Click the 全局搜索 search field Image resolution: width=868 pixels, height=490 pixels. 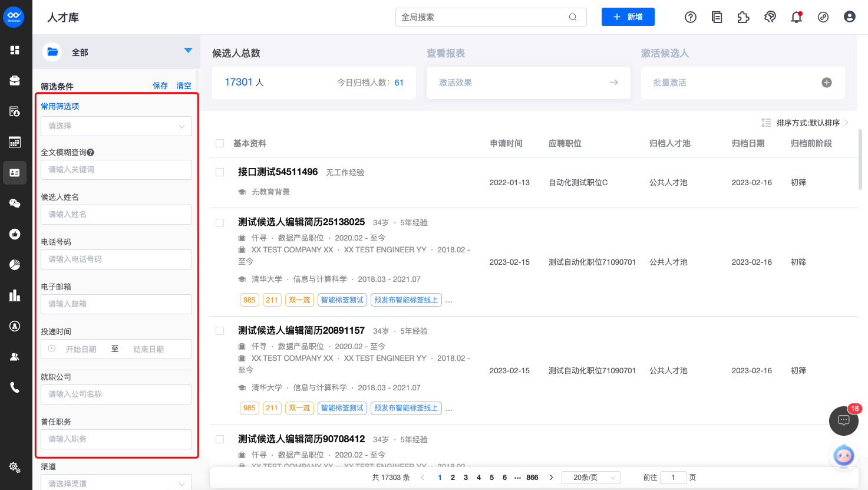[x=491, y=17]
